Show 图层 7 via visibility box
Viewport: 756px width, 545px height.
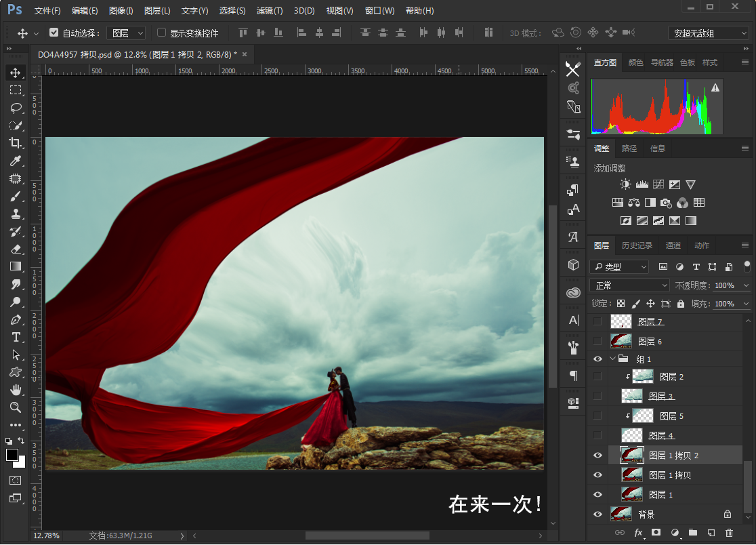[597, 321]
